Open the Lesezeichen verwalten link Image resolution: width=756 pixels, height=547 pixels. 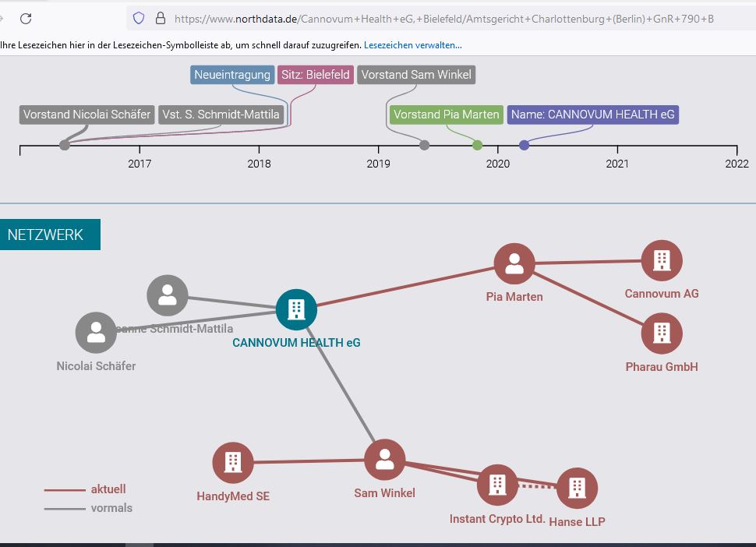coord(413,45)
